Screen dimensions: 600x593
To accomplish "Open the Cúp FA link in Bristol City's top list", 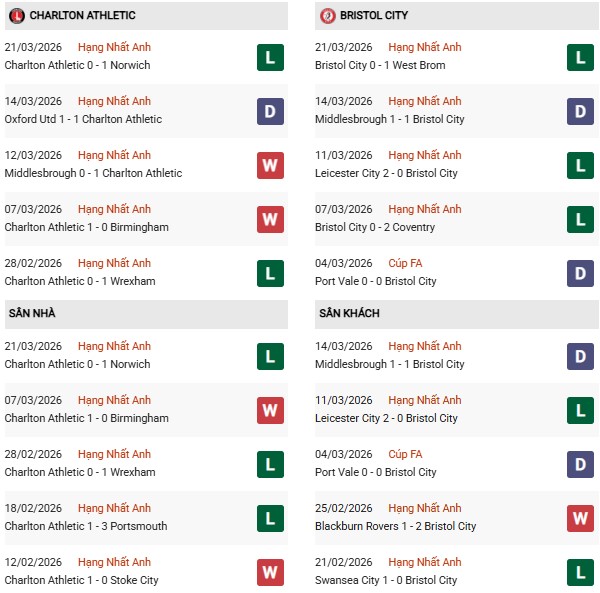I will pos(410,264).
